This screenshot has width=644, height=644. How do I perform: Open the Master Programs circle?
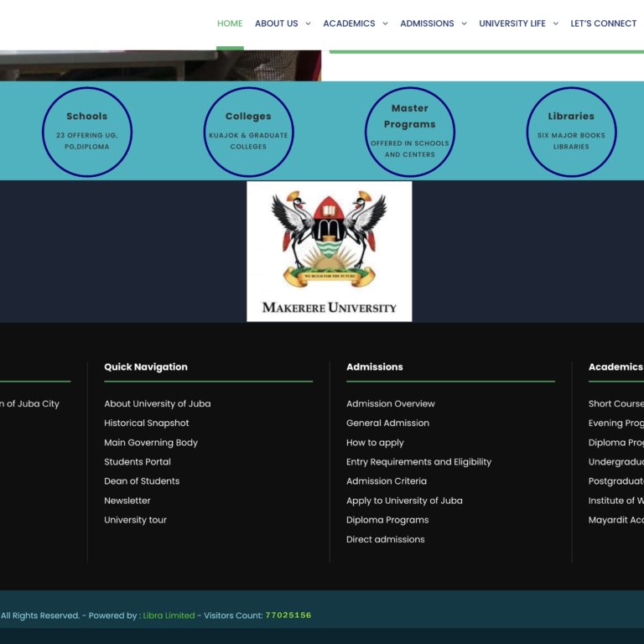410,132
